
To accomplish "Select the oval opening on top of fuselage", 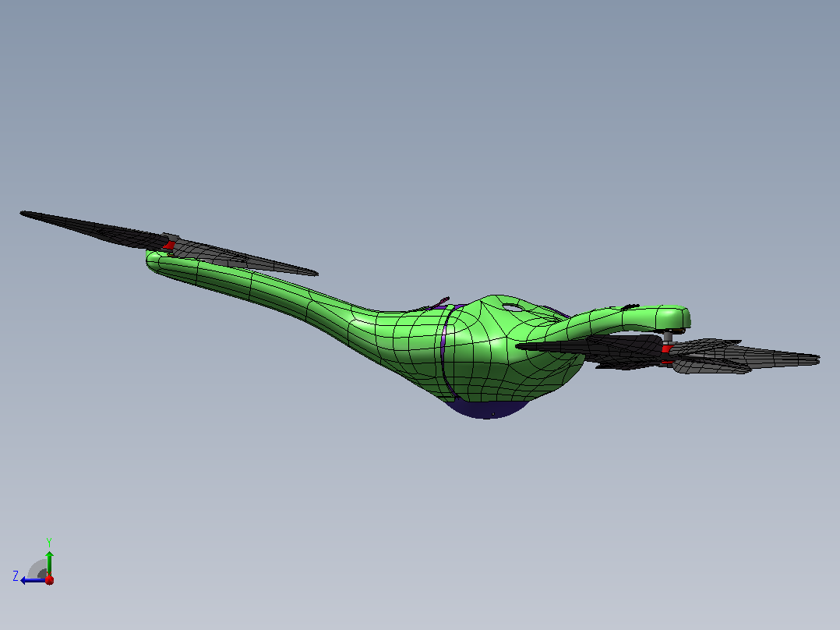I will click(x=514, y=308).
